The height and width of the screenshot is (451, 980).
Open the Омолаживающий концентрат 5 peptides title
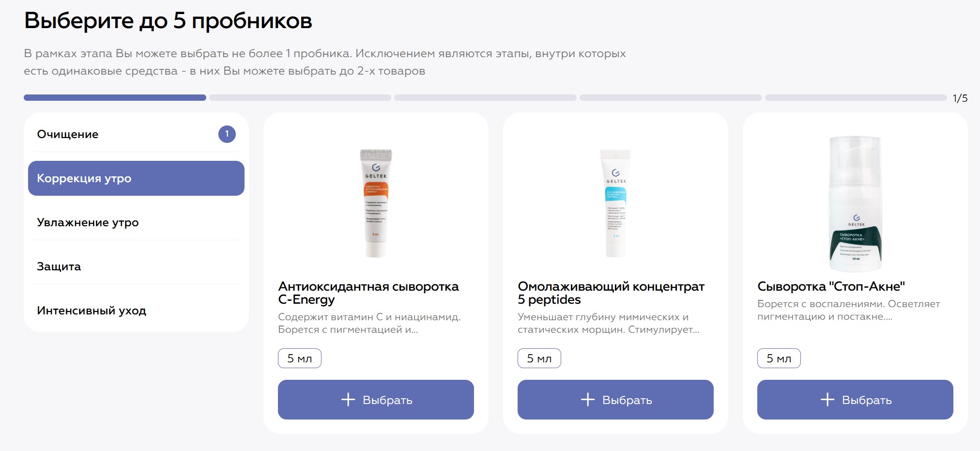click(x=611, y=293)
